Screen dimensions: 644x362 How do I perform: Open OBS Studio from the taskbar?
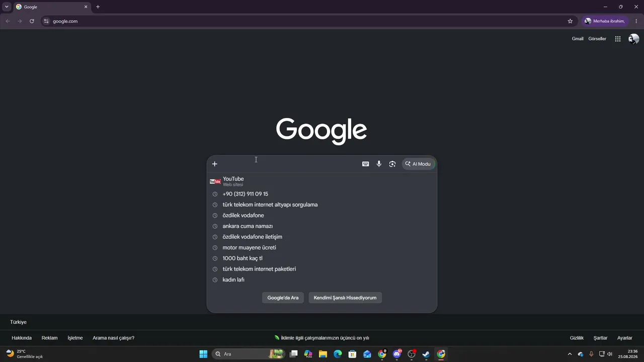point(412,354)
